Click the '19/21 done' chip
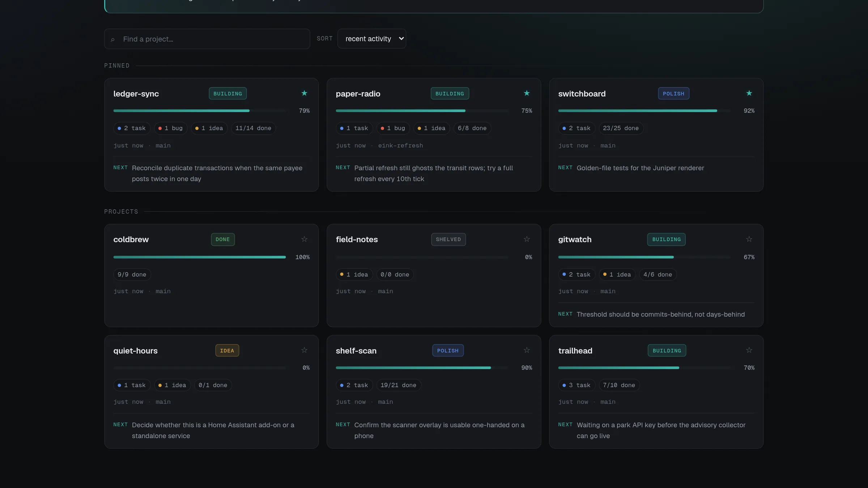 pyautogui.click(x=399, y=385)
